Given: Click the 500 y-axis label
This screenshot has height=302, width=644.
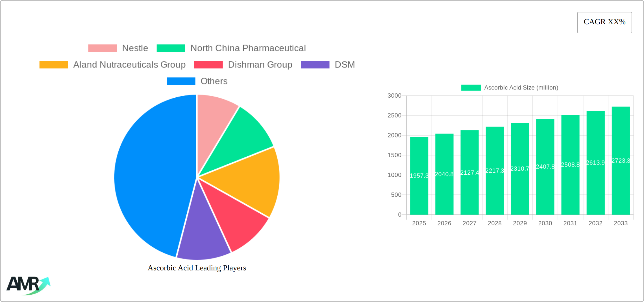Looking at the screenshot, I should tap(396, 195).
